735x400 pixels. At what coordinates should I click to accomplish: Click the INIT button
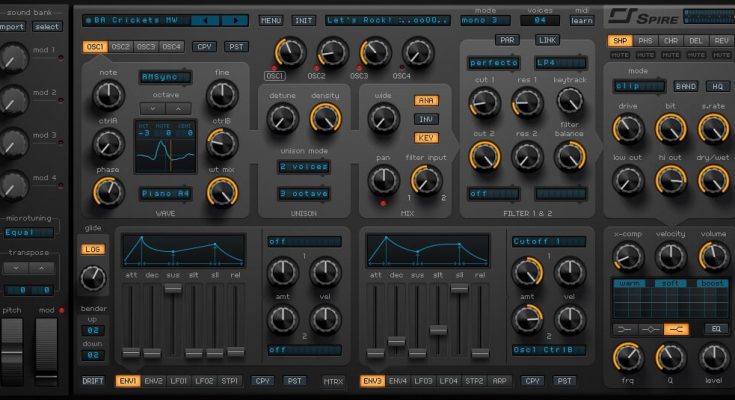tap(304, 20)
